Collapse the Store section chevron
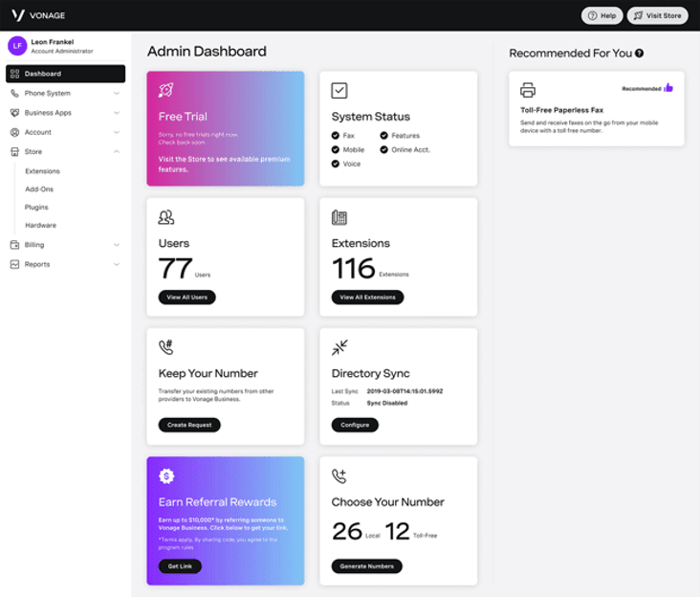This screenshot has width=700, height=597. coord(117,152)
